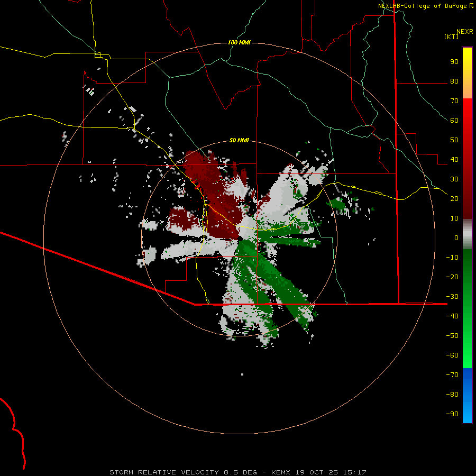Click the -10 value on the velocity scale
Screen dimensions: 476x476
452,258
